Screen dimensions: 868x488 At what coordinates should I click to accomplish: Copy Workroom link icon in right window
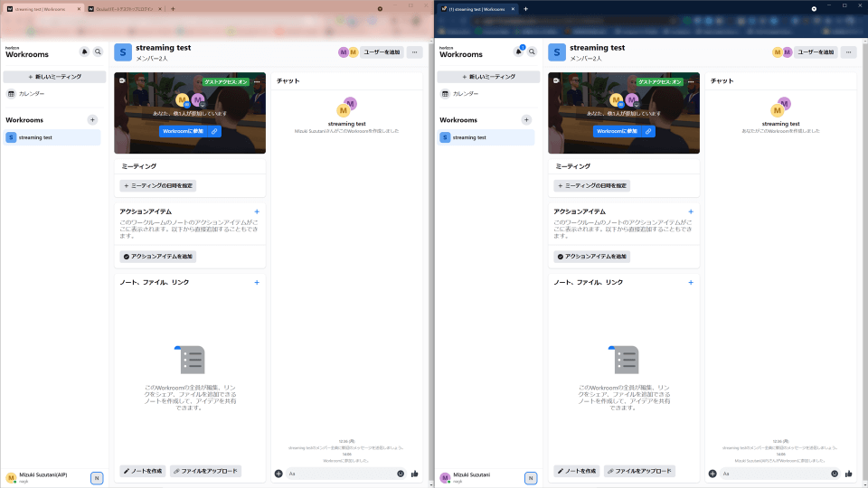tap(648, 131)
